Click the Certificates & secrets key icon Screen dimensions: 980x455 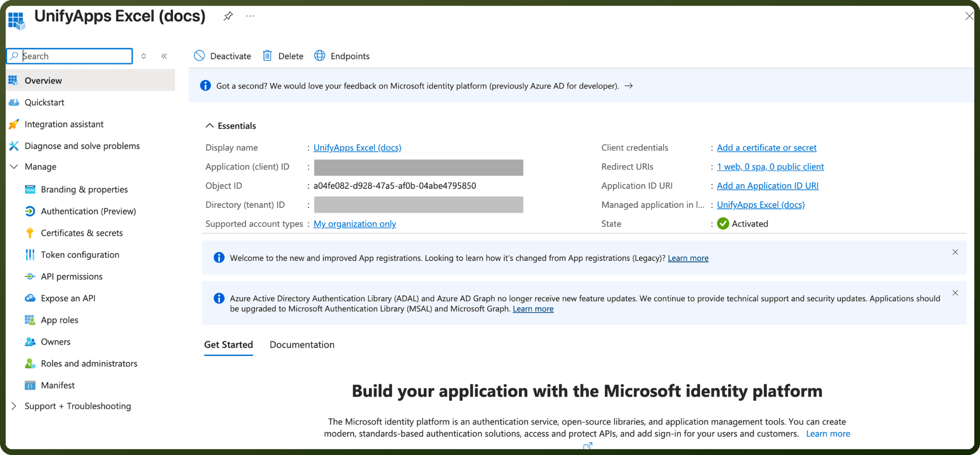coord(30,233)
